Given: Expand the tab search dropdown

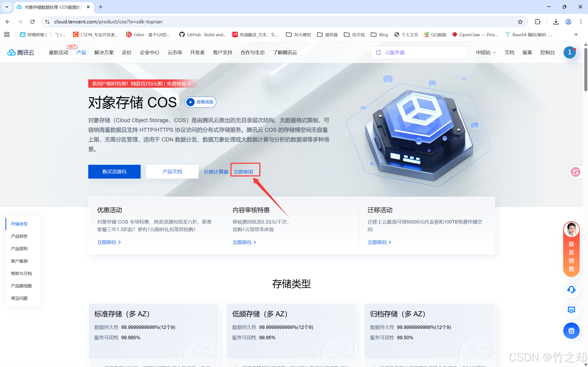Looking at the screenshot, I should pyautogui.click(x=7, y=7).
